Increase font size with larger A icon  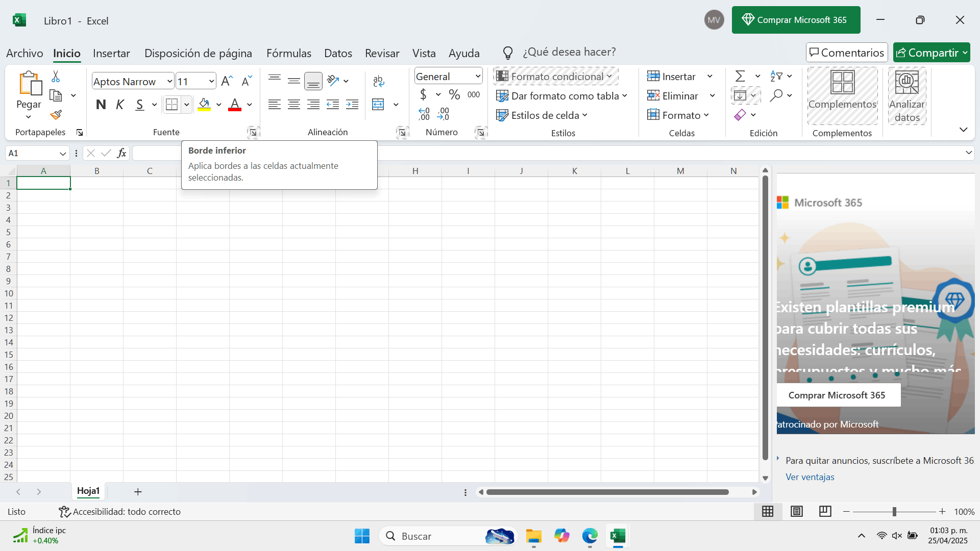click(x=227, y=81)
